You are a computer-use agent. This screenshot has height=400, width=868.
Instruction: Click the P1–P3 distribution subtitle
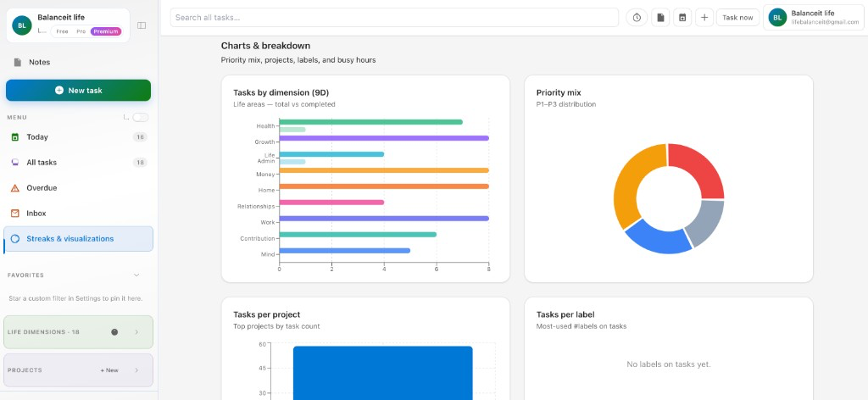(566, 104)
